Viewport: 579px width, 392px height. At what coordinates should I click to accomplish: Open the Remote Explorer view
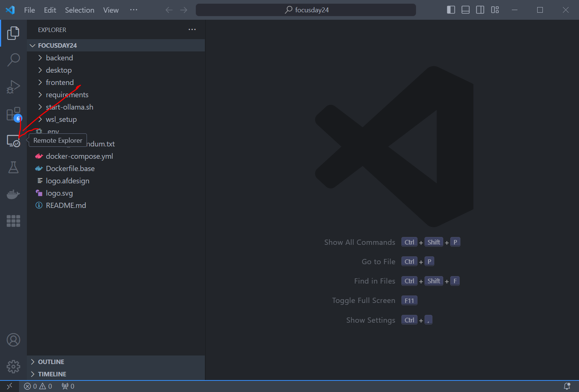[13, 141]
